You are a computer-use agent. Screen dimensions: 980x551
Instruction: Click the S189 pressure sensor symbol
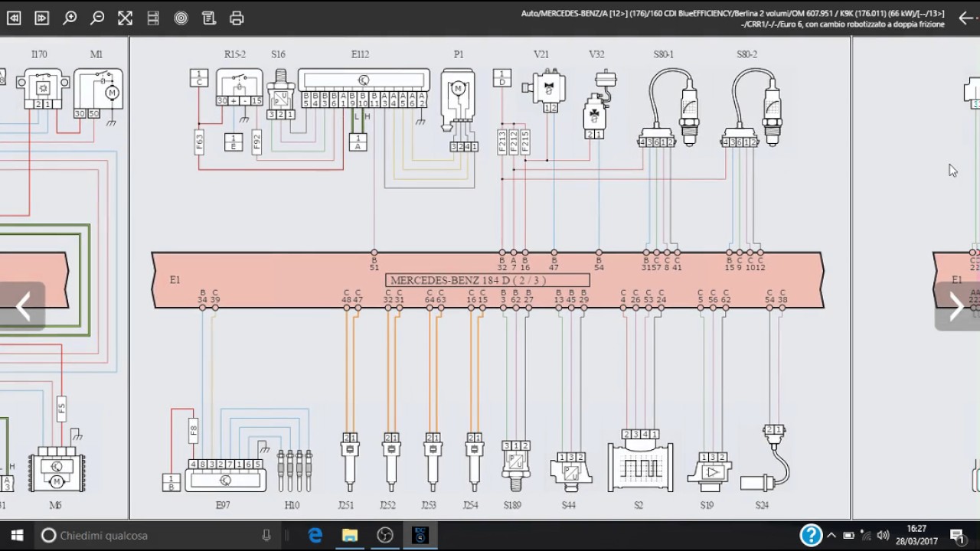click(x=516, y=465)
